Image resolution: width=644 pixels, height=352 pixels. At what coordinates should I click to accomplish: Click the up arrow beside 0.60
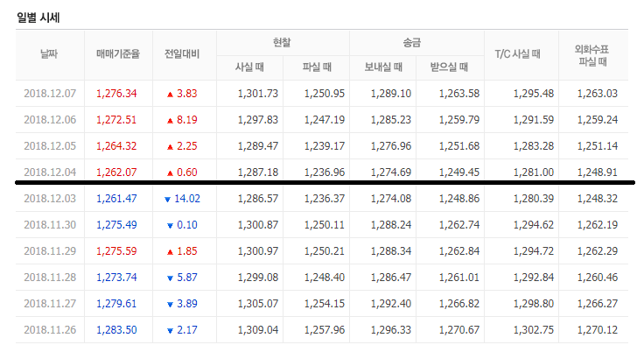point(170,173)
